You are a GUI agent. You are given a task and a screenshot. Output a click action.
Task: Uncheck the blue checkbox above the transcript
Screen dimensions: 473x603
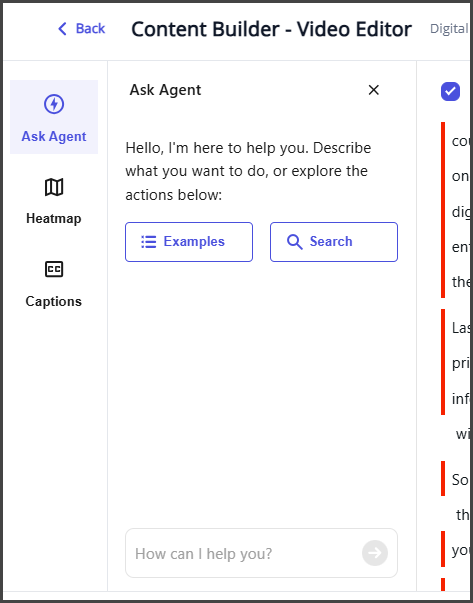(450, 92)
